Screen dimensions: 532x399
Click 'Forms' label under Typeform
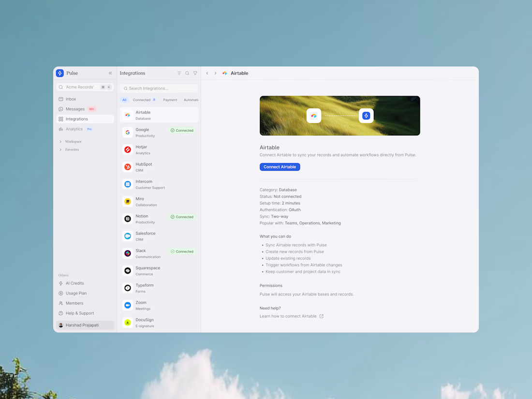point(140,292)
